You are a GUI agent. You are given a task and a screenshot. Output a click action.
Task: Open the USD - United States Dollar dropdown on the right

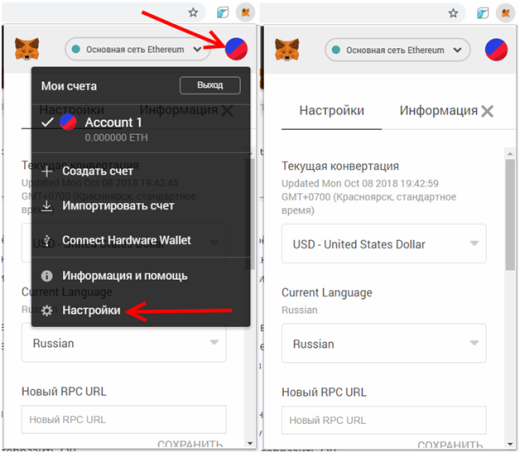click(x=384, y=244)
